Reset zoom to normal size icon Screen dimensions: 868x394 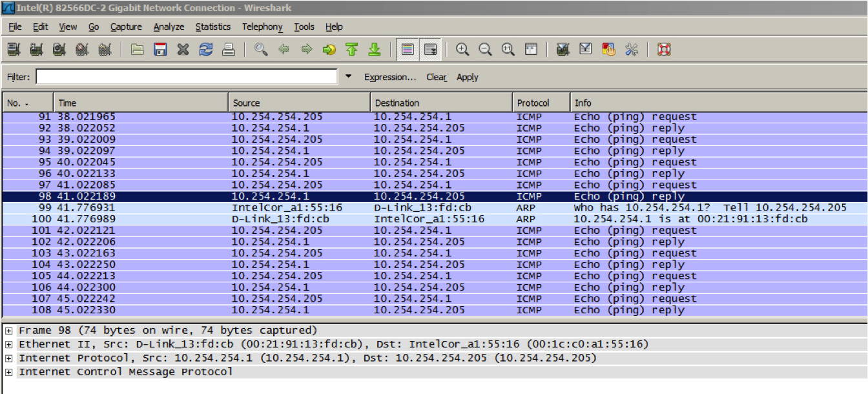pos(508,50)
